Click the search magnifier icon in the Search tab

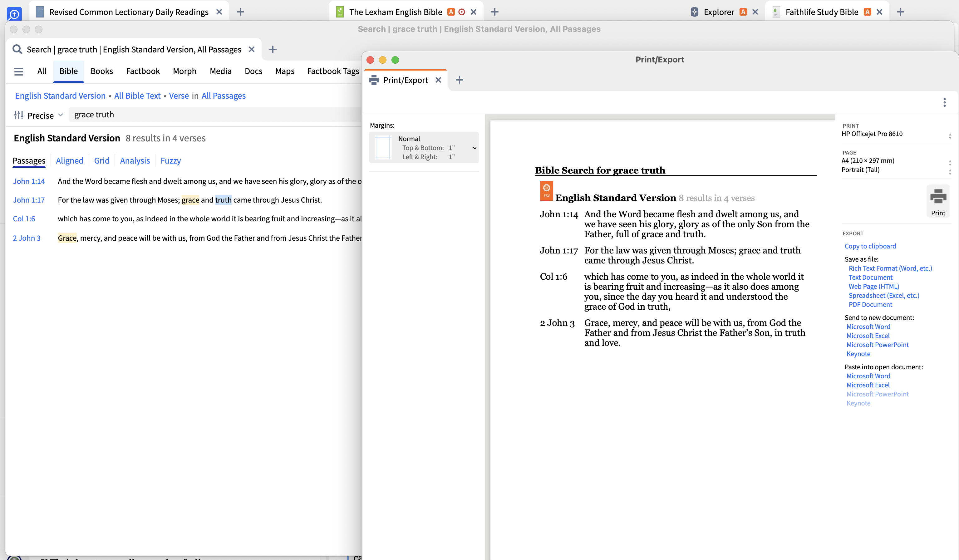click(x=17, y=49)
